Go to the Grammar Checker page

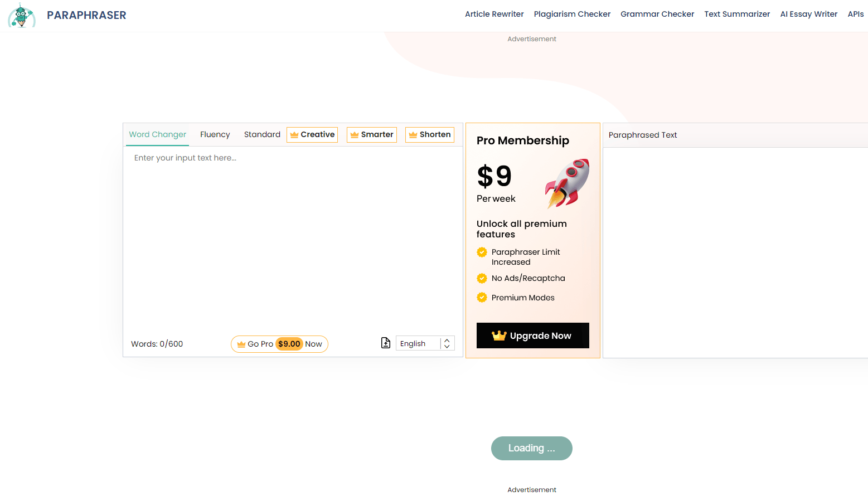(x=657, y=14)
